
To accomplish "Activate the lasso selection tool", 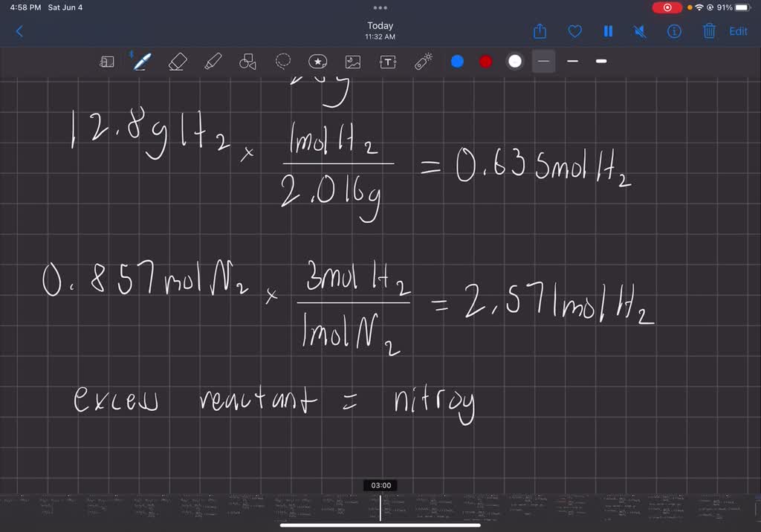I will coord(283,62).
